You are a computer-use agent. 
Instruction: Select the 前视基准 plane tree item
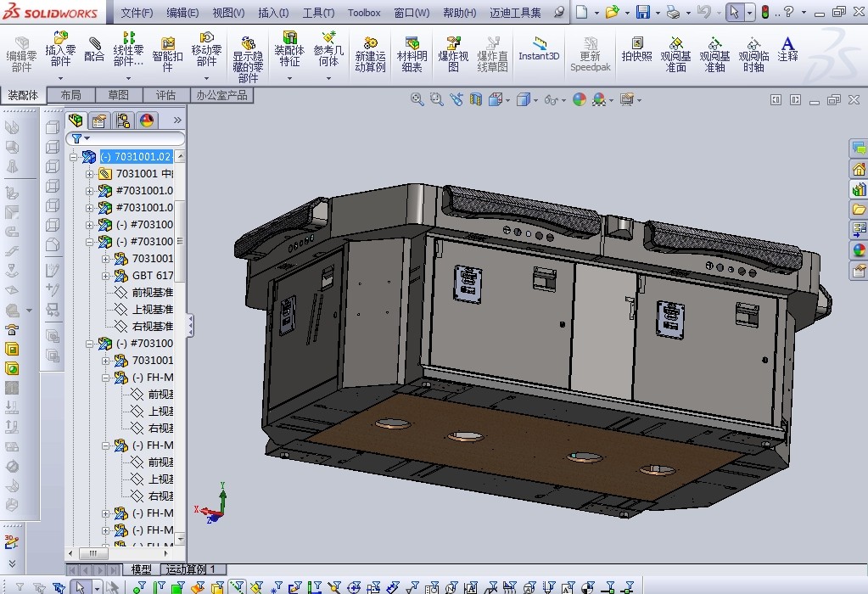(x=152, y=293)
